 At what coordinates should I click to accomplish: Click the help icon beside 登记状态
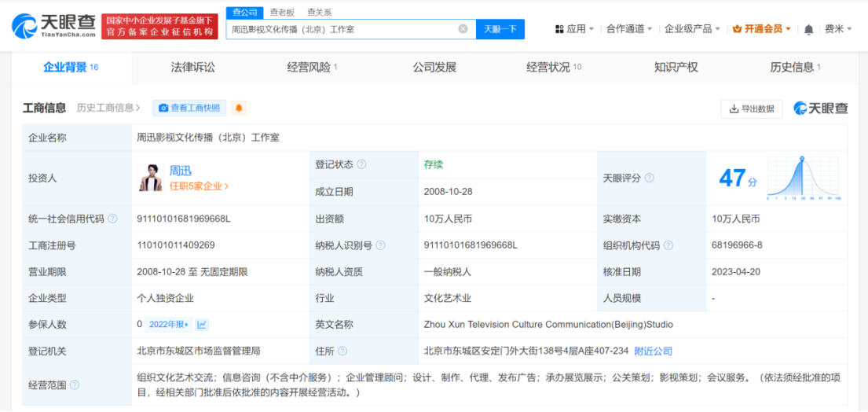click(x=361, y=164)
